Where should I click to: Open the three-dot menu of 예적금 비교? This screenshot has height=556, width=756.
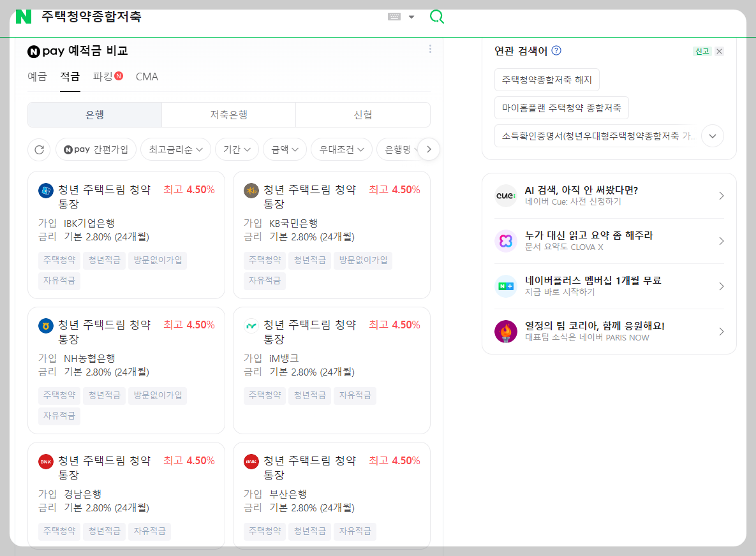point(430,49)
